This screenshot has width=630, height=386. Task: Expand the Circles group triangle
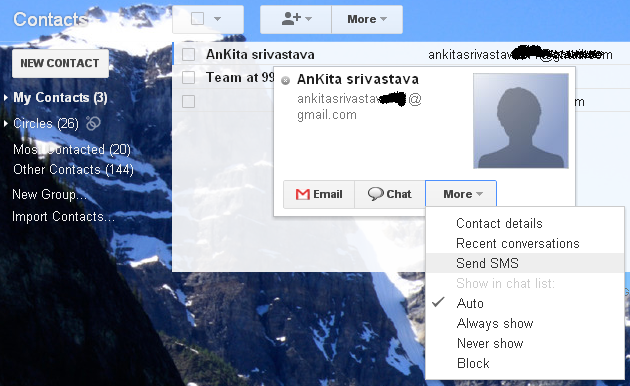pyautogui.click(x=6, y=123)
